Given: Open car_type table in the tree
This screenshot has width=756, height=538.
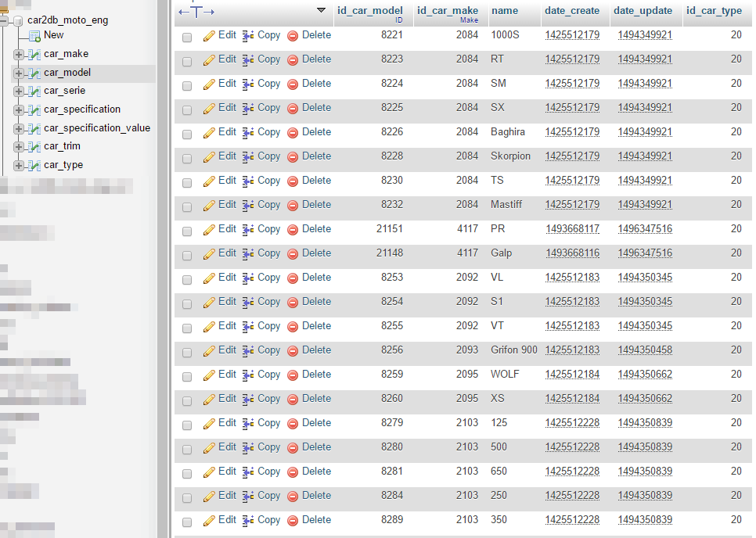Looking at the screenshot, I should (63, 165).
